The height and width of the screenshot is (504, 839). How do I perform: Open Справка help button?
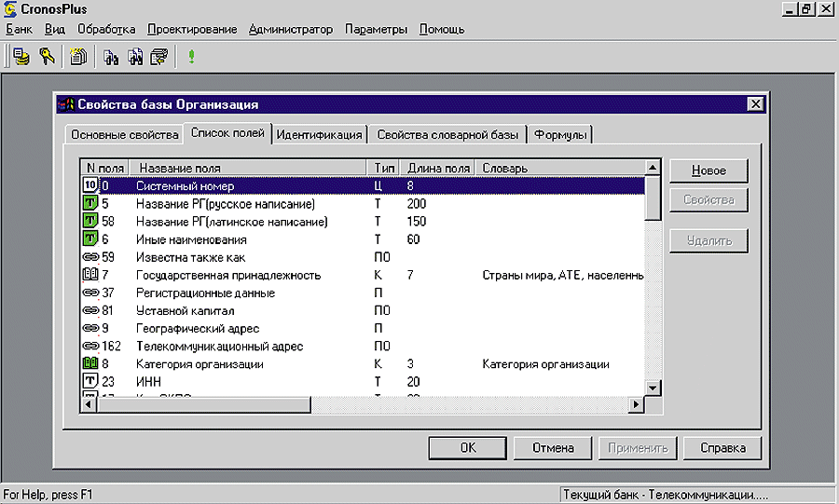pos(722,448)
